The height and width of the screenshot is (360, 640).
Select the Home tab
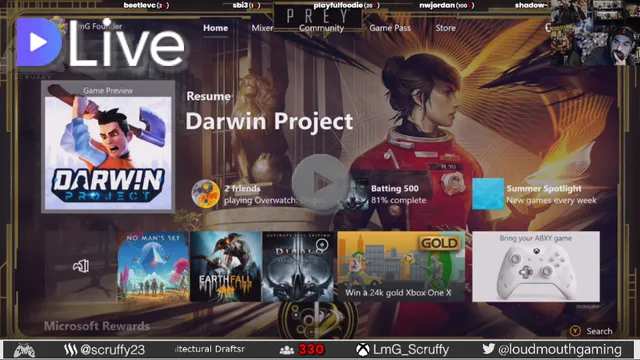[216, 28]
